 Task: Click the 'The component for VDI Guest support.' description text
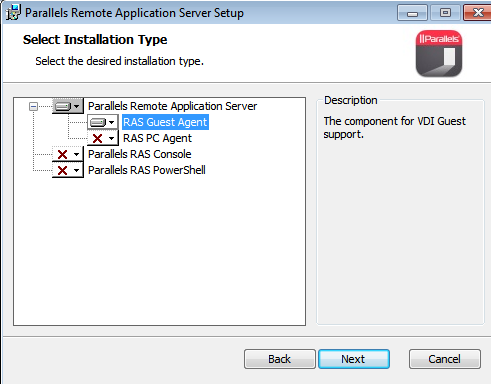[395, 128]
